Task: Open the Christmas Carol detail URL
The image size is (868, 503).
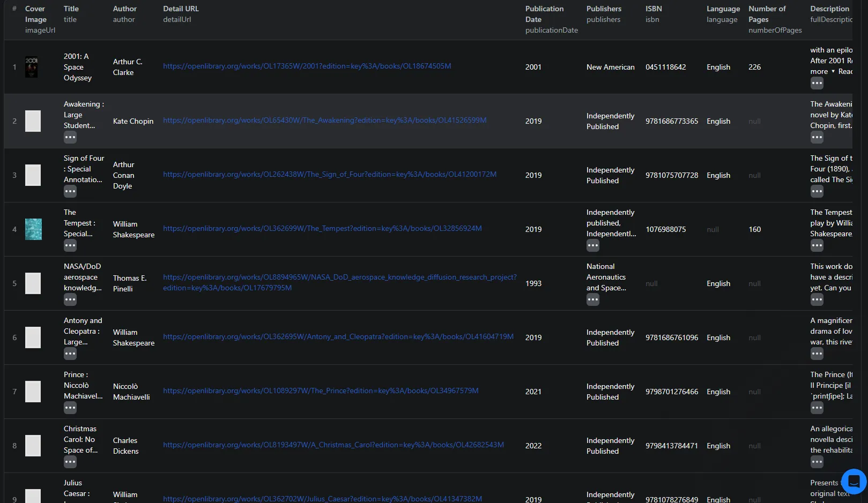Action: (x=333, y=445)
